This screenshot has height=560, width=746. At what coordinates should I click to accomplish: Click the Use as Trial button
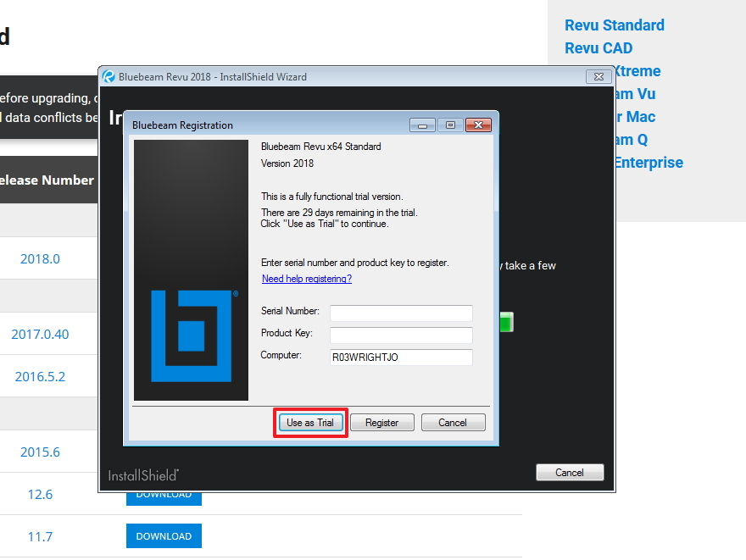click(310, 423)
